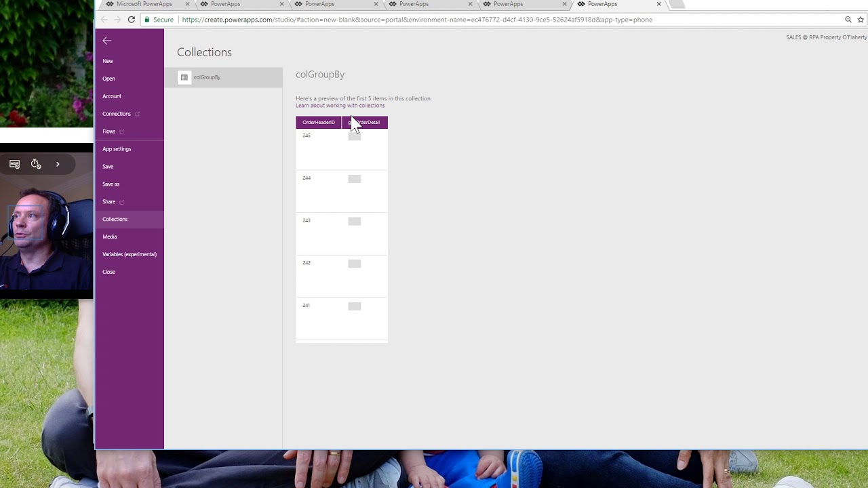Open Flows in the sidebar
Image resolution: width=868 pixels, height=488 pixels.
tap(109, 131)
